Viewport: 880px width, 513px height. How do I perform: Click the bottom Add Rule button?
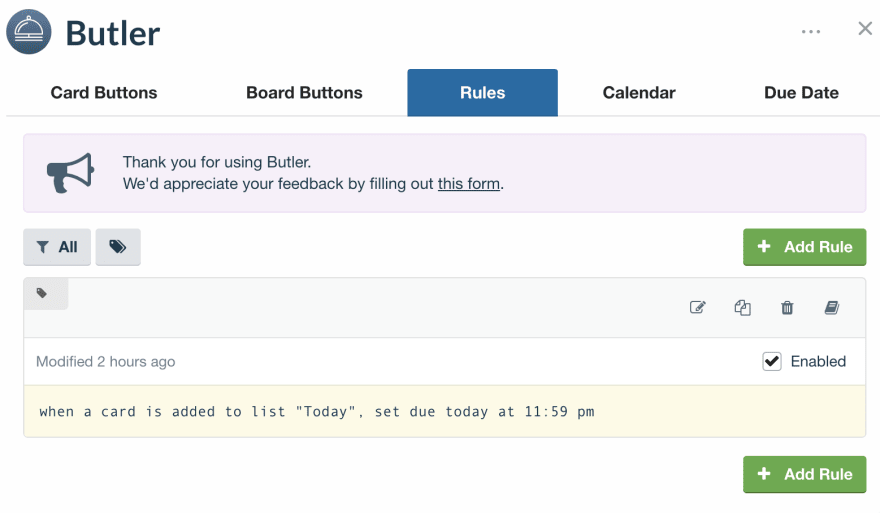(804, 474)
